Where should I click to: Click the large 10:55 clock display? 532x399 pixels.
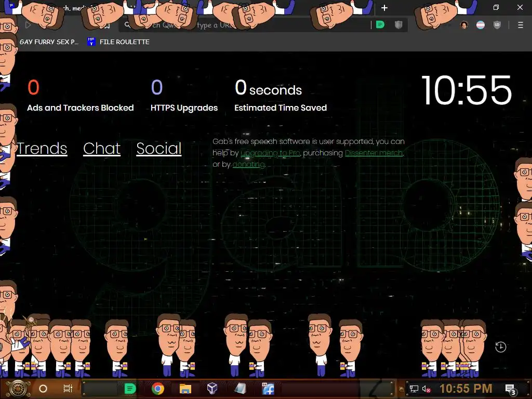click(x=466, y=90)
